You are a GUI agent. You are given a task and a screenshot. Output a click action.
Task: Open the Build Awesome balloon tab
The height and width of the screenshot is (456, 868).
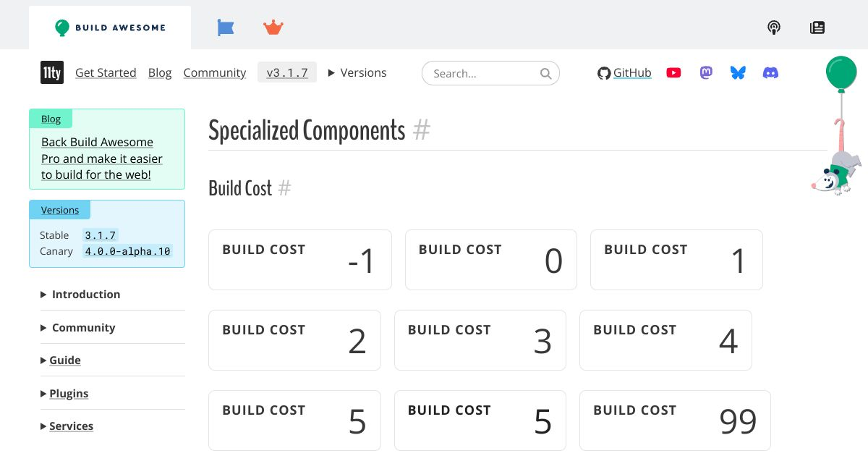tap(110, 28)
